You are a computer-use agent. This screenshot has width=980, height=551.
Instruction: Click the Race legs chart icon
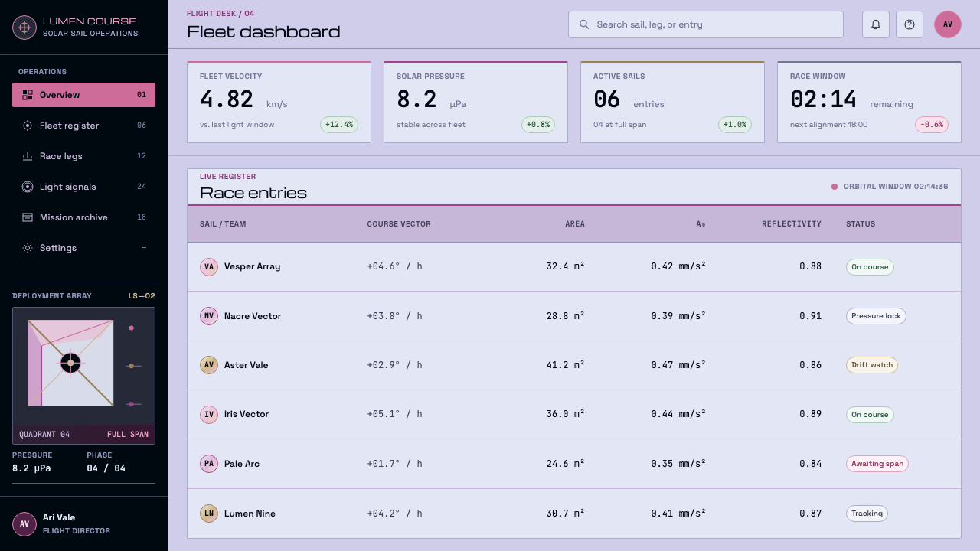coord(28,156)
